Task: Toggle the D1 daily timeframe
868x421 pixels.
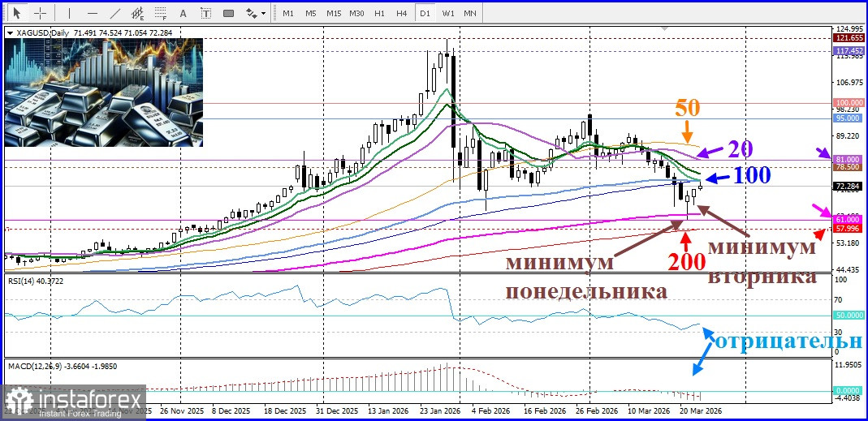Action: click(425, 13)
